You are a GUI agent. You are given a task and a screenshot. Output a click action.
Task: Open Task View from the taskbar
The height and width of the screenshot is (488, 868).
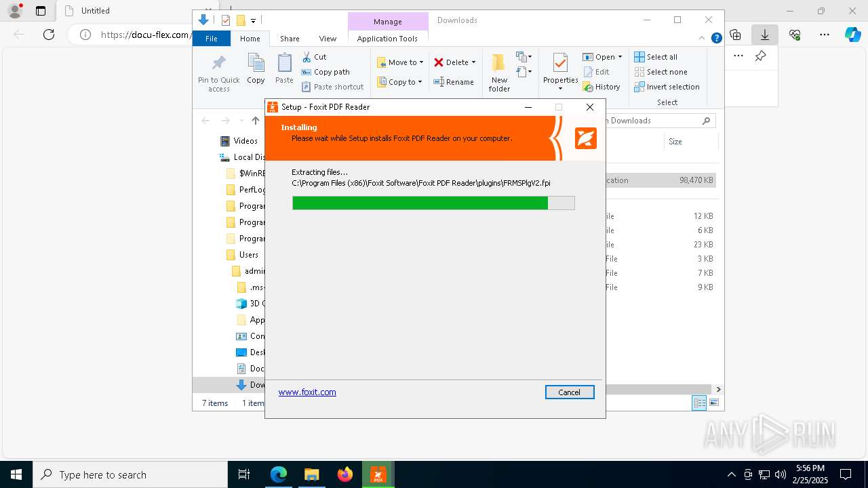[x=244, y=474]
